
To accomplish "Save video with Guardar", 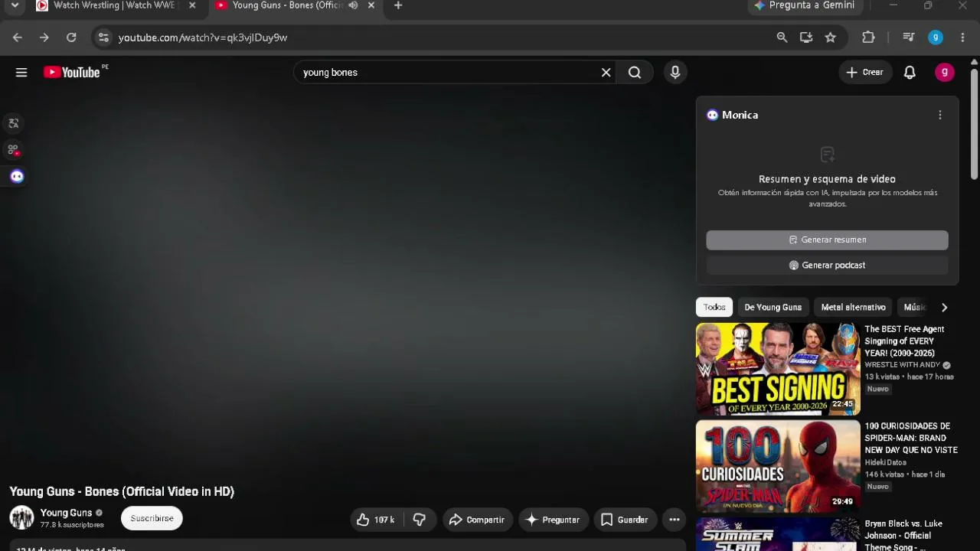I will pos(625,520).
